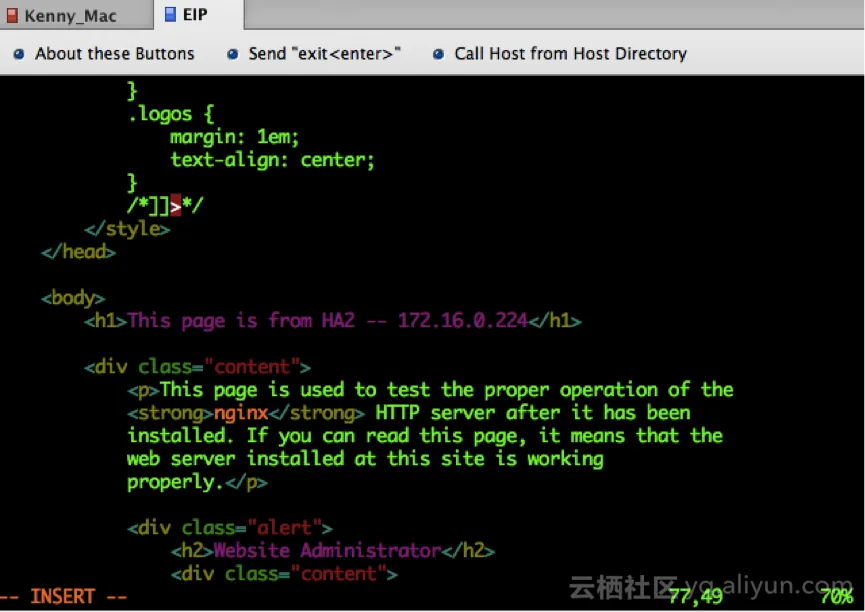This screenshot has height=612, width=865.
Task: Click the last <div class="content"> line
Action: [284, 574]
